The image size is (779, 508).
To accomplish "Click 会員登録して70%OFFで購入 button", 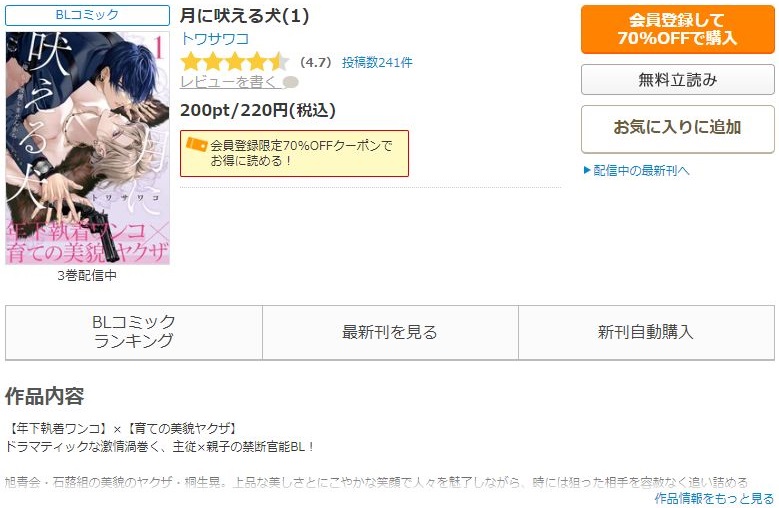I will (678, 29).
